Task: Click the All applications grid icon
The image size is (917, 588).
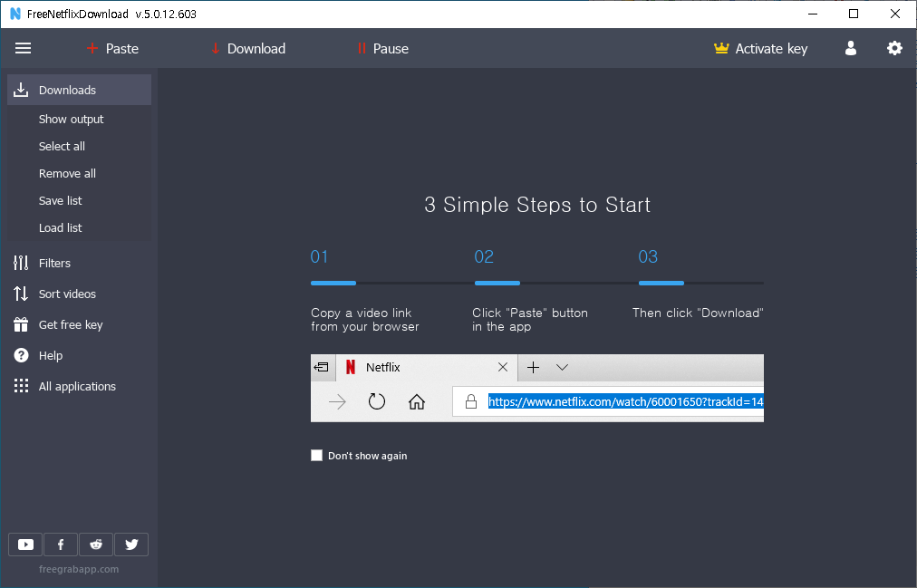Action: (x=21, y=386)
